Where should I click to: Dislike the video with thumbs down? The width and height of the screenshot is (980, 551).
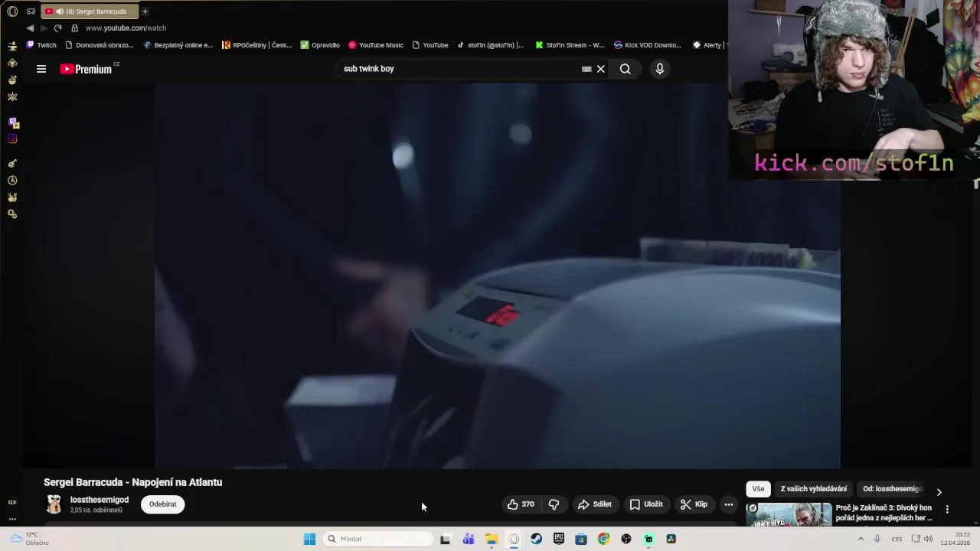tap(554, 504)
